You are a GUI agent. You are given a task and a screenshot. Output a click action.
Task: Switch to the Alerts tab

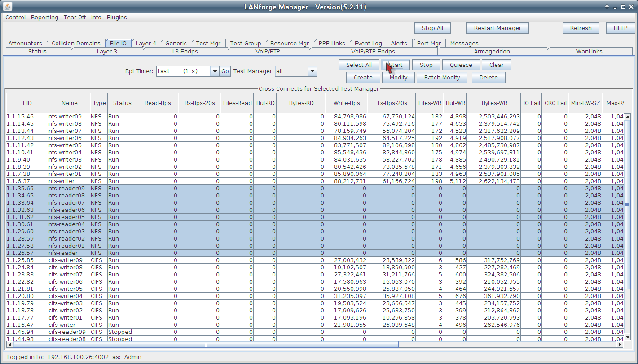pos(399,44)
